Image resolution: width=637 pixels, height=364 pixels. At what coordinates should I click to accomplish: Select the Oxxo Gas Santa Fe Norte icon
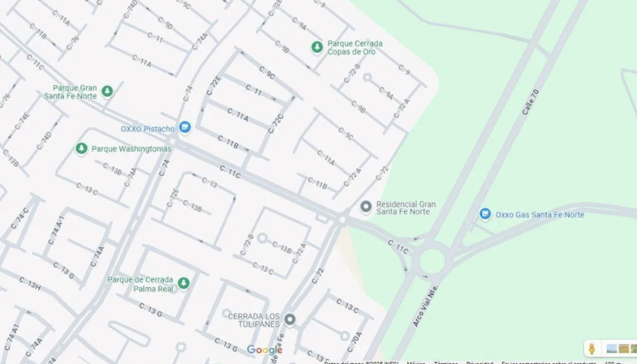point(485,214)
